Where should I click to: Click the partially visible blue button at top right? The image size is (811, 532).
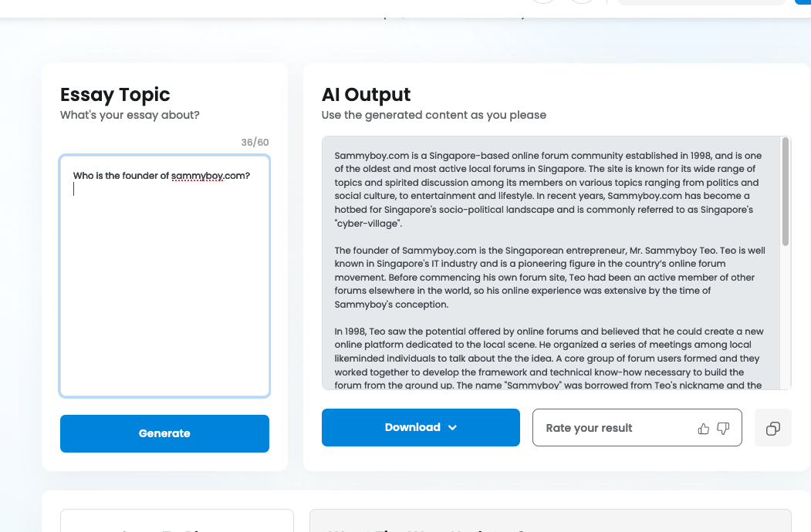click(x=803, y=2)
